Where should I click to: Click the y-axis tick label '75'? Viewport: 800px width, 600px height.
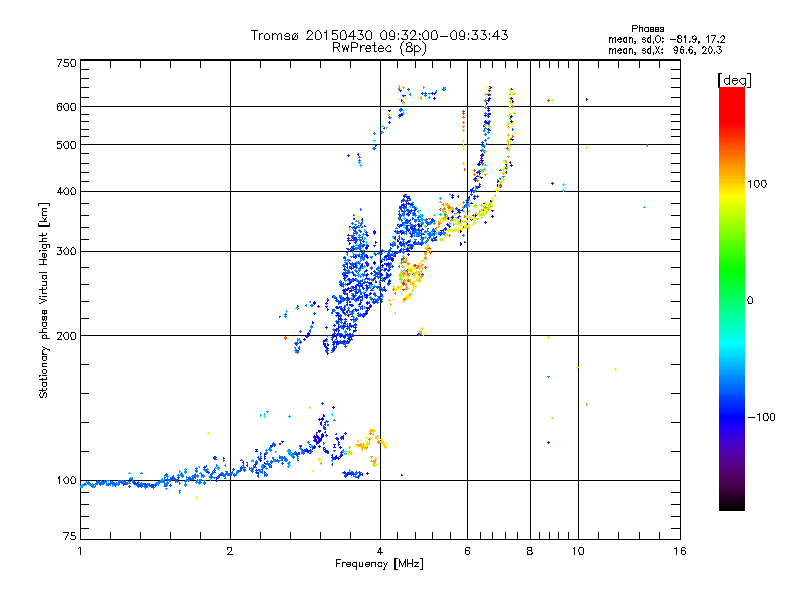coord(70,536)
